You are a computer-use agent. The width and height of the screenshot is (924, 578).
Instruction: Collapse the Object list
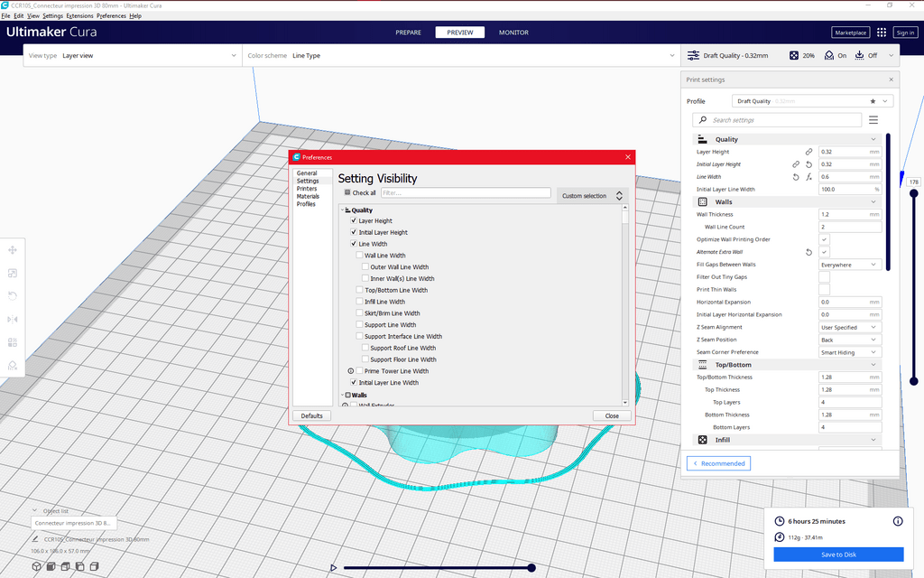click(35, 511)
